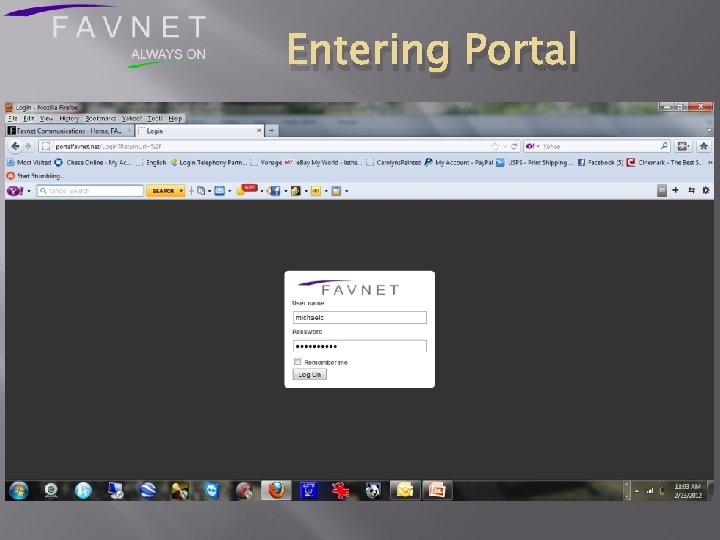Click the Log On button
The height and width of the screenshot is (540, 720).
(310, 374)
